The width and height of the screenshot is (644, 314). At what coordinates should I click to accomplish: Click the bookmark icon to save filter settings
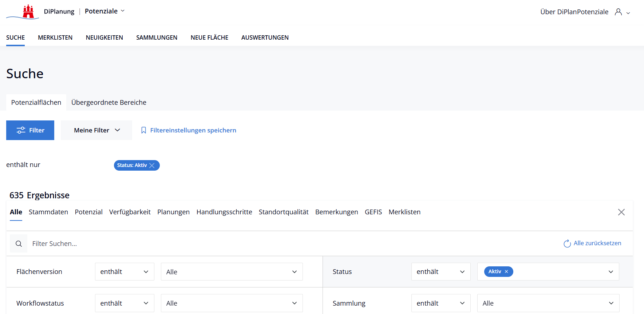[x=144, y=130]
